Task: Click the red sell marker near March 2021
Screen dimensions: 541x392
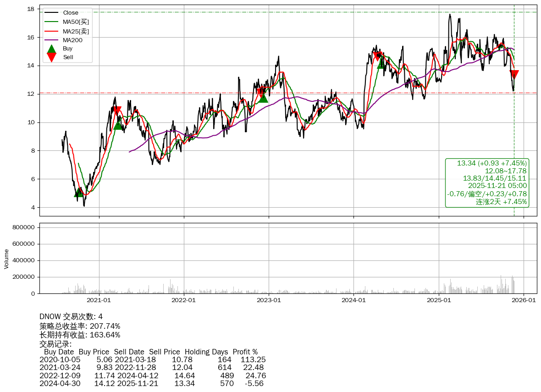Action: (117, 110)
